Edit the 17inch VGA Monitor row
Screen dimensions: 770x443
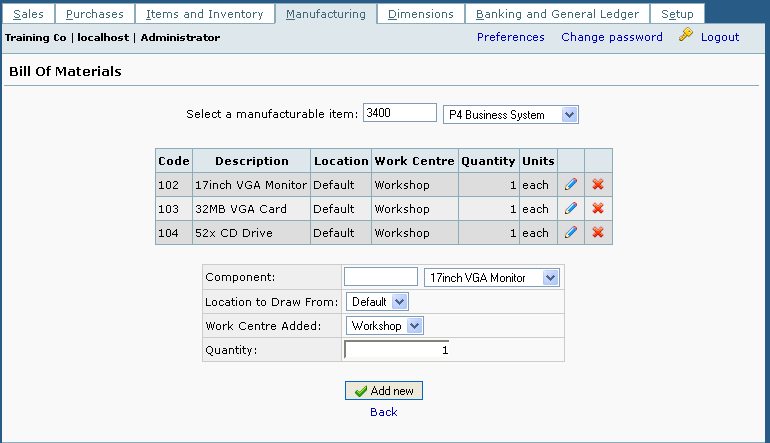[x=570, y=185]
